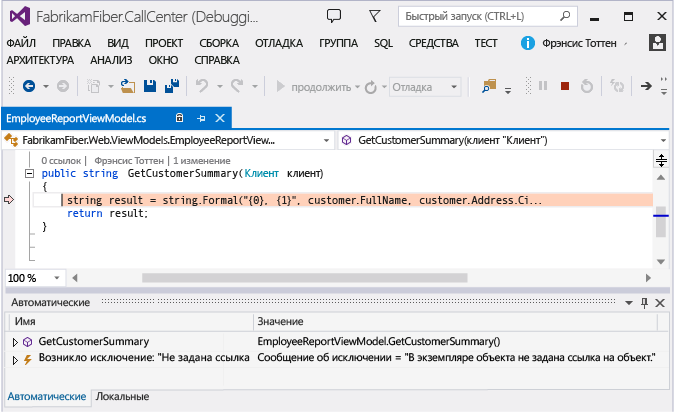Open the ГРУППА menu
The height and width of the screenshot is (412, 674).
[338, 43]
